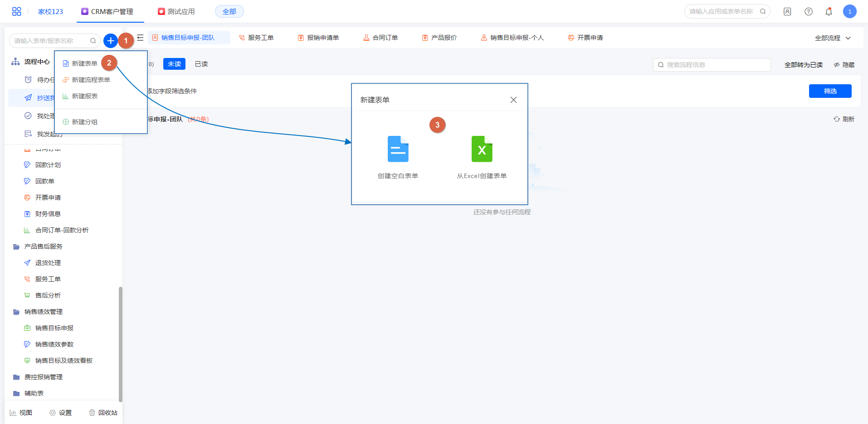Open the app grid launcher icon

click(17, 11)
